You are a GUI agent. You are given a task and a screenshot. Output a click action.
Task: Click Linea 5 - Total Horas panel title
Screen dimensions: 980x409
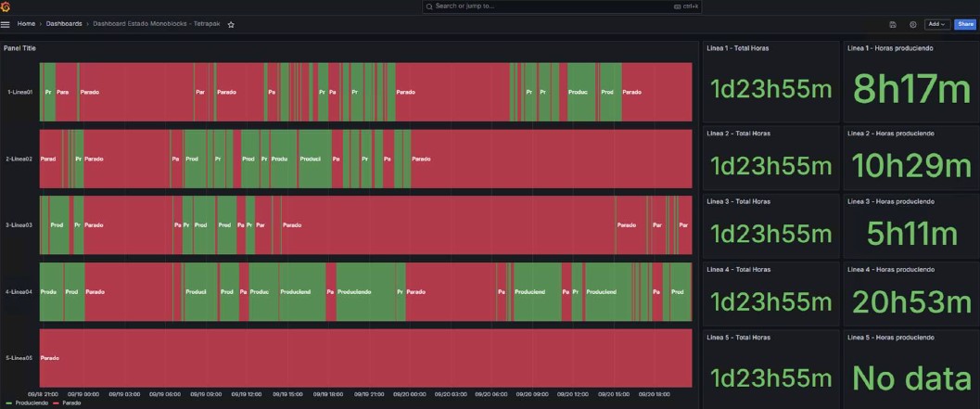click(738, 337)
